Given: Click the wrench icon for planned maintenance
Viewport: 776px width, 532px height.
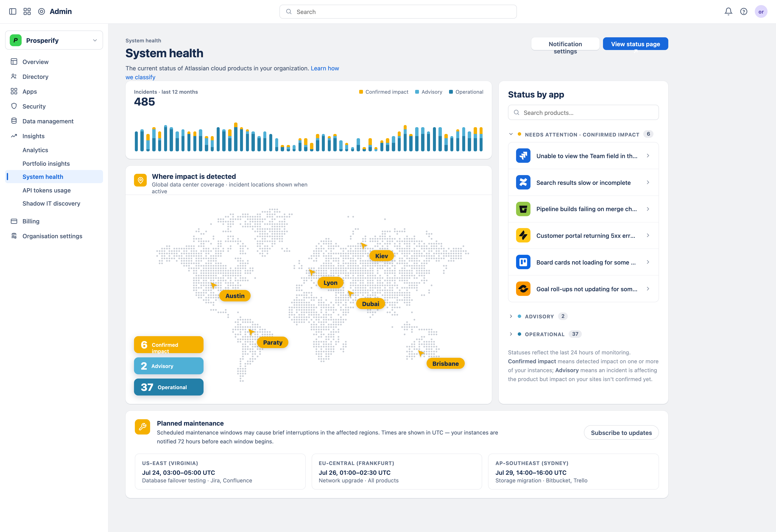Looking at the screenshot, I should (x=142, y=426).
